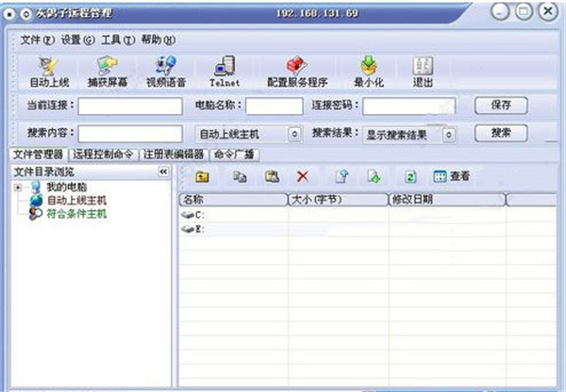
Task: Sort by the 名称 column header
Action: (234, 200)
